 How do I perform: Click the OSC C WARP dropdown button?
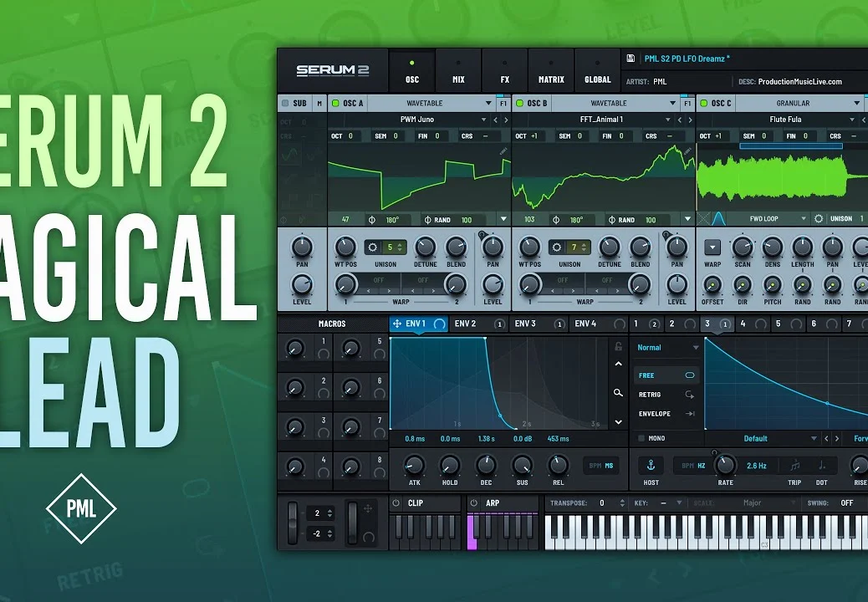[x=712, y=247]
